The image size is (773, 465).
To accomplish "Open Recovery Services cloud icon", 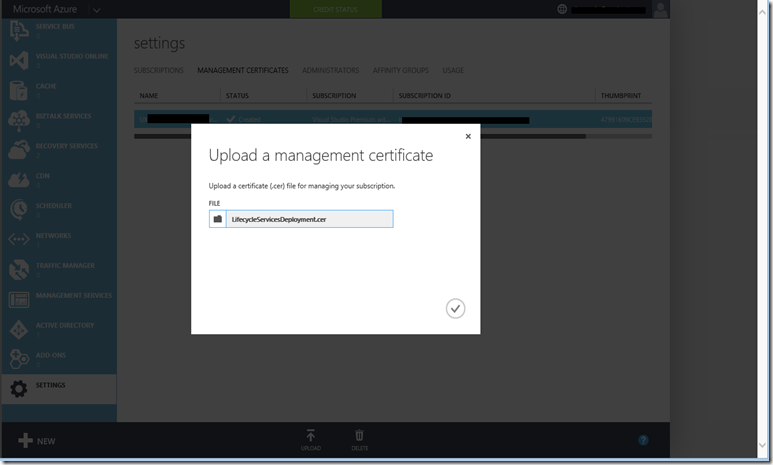I will (x=19, y=150).
